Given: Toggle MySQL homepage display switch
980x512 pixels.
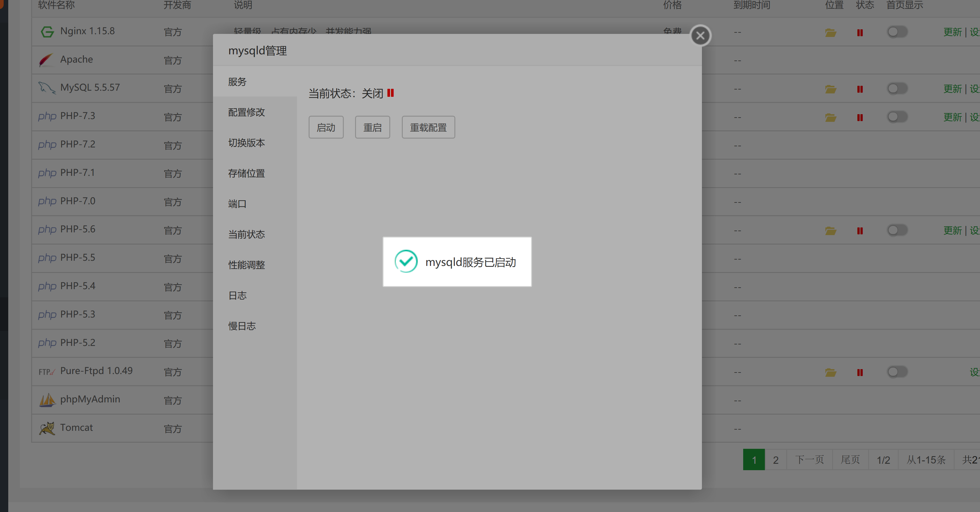Looking at the screenshot, I should [x=897, y=89].
